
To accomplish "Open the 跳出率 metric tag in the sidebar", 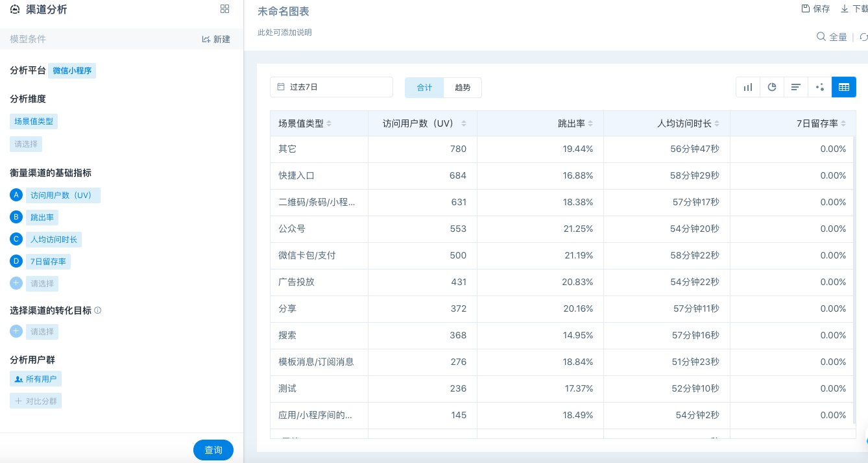I will pos(42,217).
